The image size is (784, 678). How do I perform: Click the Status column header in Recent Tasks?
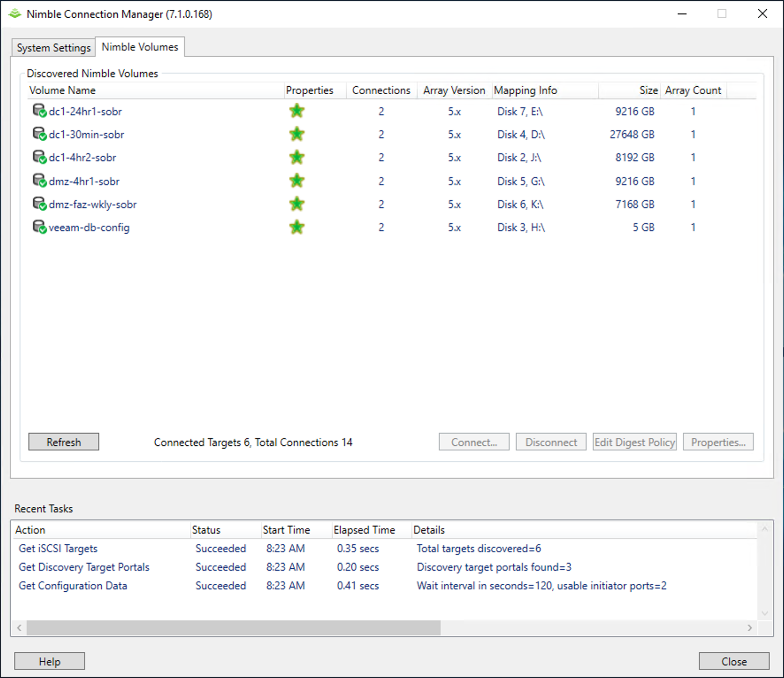tap(226, 530)
